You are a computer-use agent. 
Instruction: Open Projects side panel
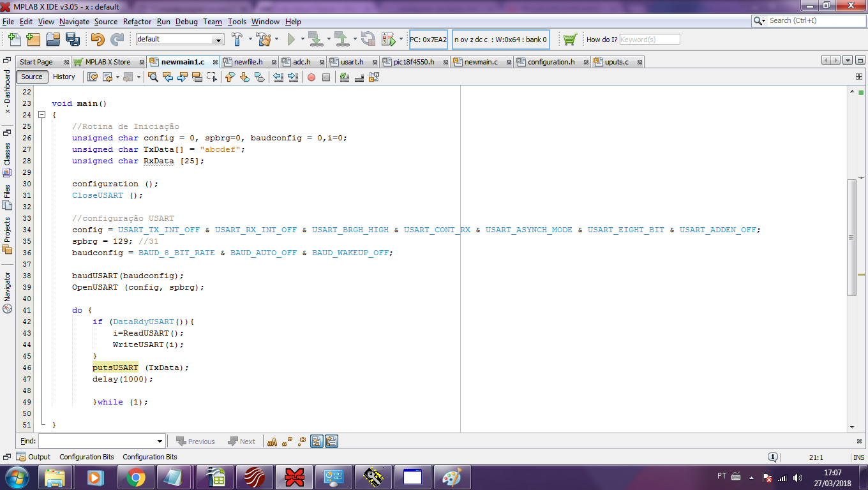click(x=7, y=235)
